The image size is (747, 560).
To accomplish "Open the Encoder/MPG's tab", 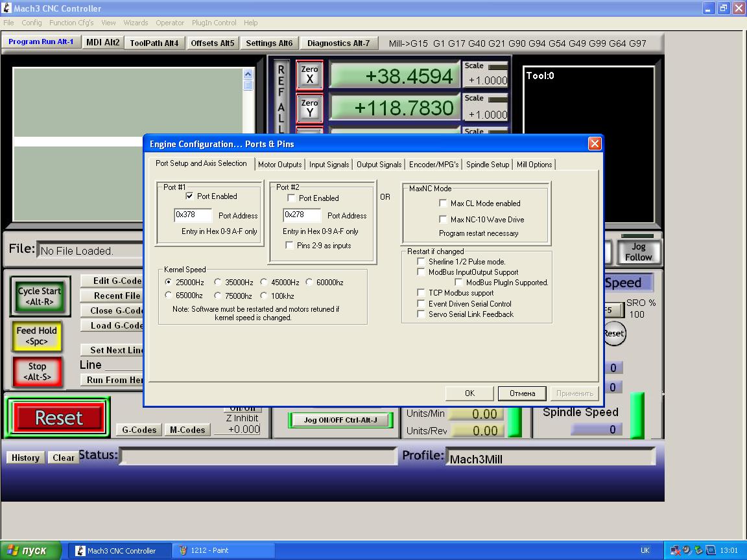I will point(434,164).
